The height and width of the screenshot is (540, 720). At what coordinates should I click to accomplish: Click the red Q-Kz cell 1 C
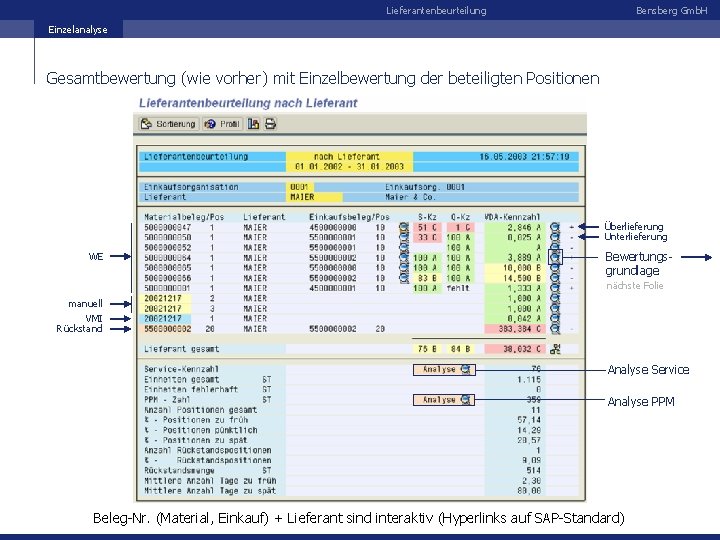coord(461,227)
